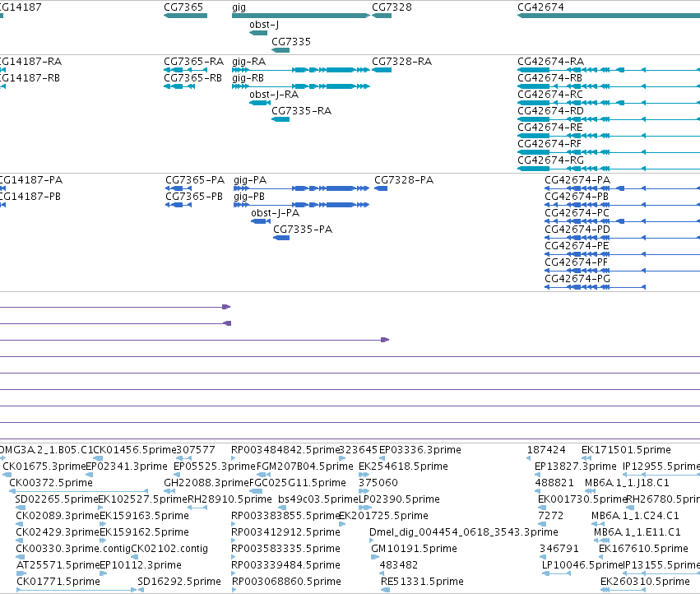Select the obst-J gene feature
The image size is (700, 594).
(258, 33)
